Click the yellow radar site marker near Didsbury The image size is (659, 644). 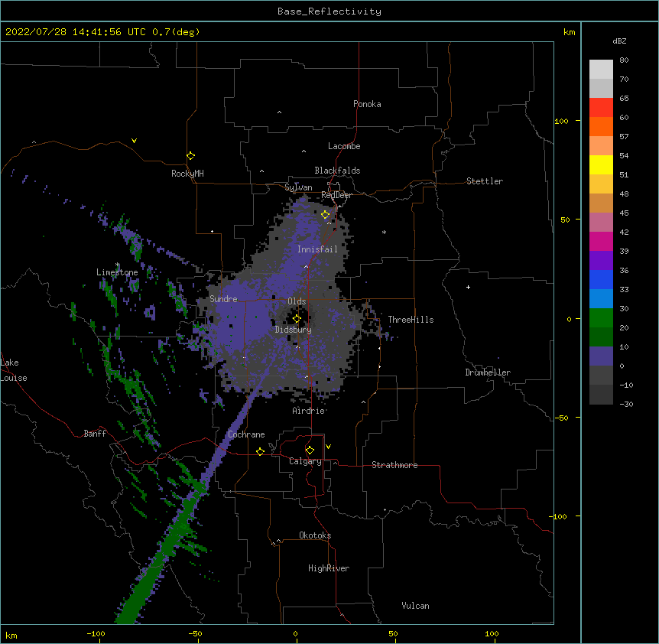[x=297, y=318]
